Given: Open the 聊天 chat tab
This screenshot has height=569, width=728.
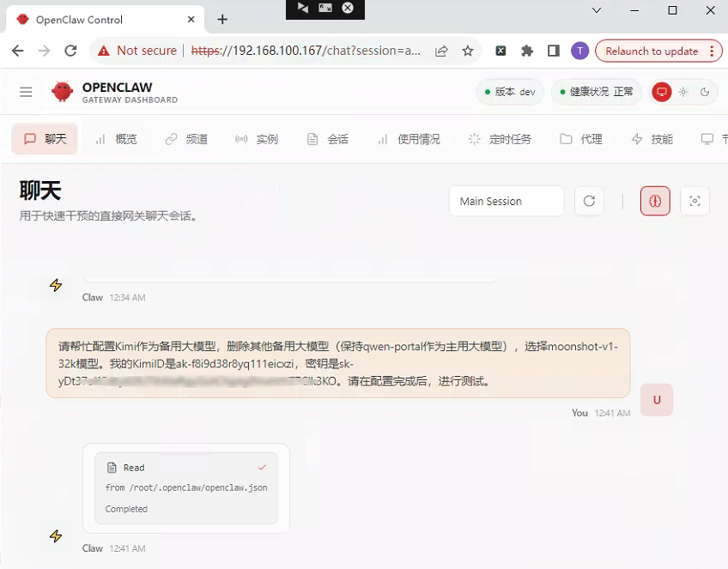Looking at the screenshot, I should point(45,139).
